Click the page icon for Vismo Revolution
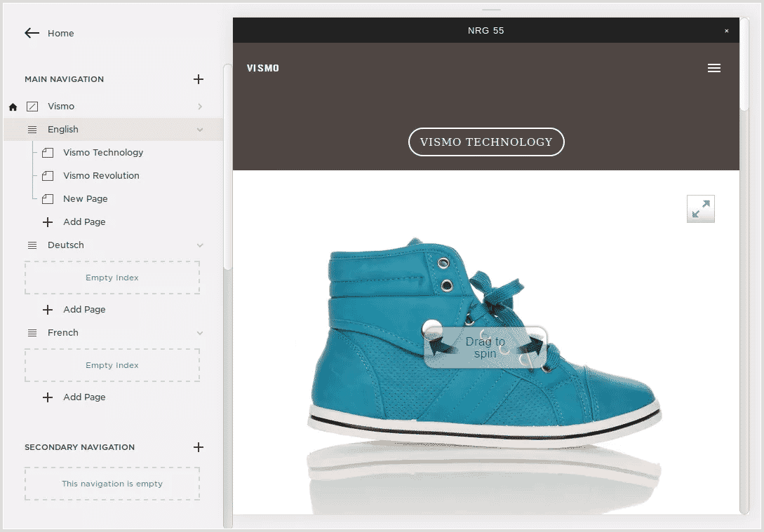Viewport: 764px width, 532px height. pos(48,176)
